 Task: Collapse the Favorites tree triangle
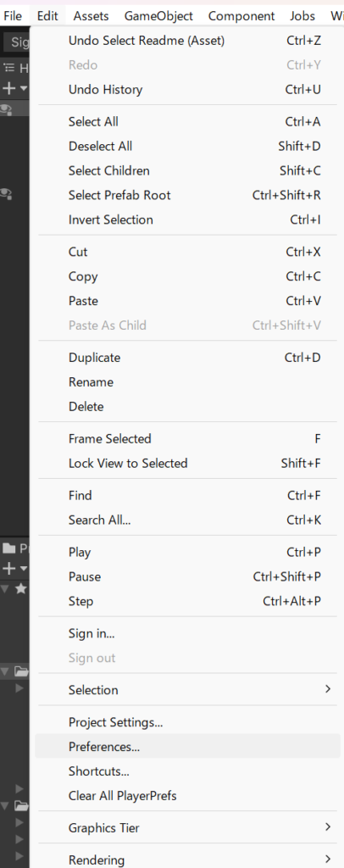click(5, 588)
